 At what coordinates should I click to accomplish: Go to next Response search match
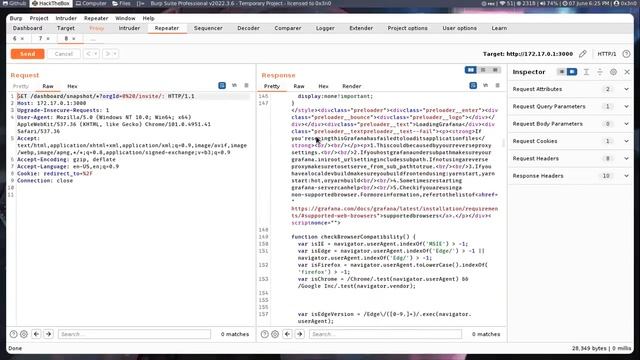[300, 334]
